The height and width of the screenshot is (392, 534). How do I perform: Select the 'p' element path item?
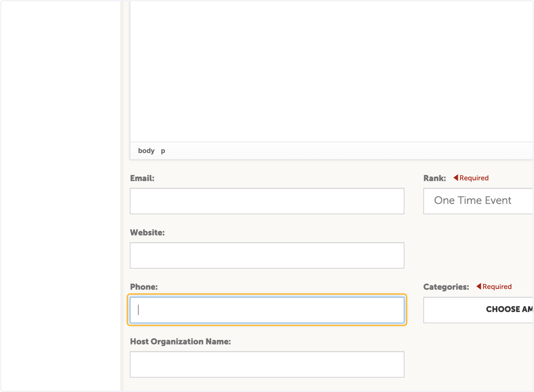click(163, 151)
